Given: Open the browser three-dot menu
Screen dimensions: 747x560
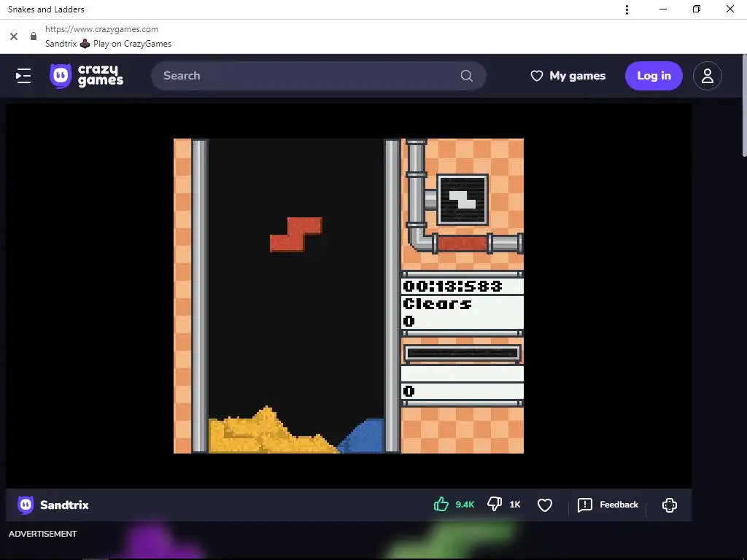Looking at the screenshot, I should pos(627,9).
